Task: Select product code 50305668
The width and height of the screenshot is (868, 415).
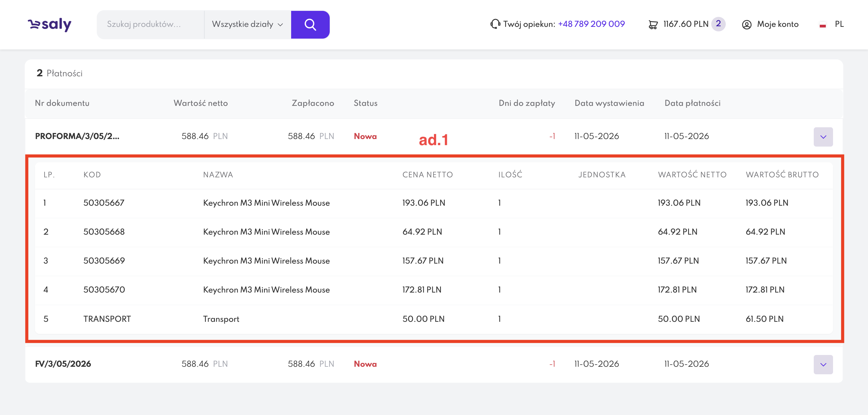Action: 104,232
